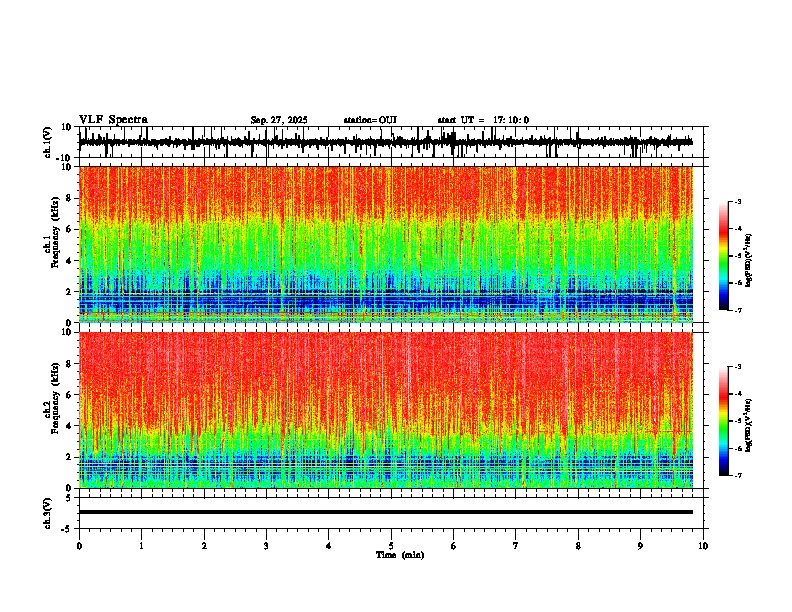Click the "4" kHz tick on ch.2 frequency axis
The width and height of the screenshot is (792, 612).
point(69,426)
